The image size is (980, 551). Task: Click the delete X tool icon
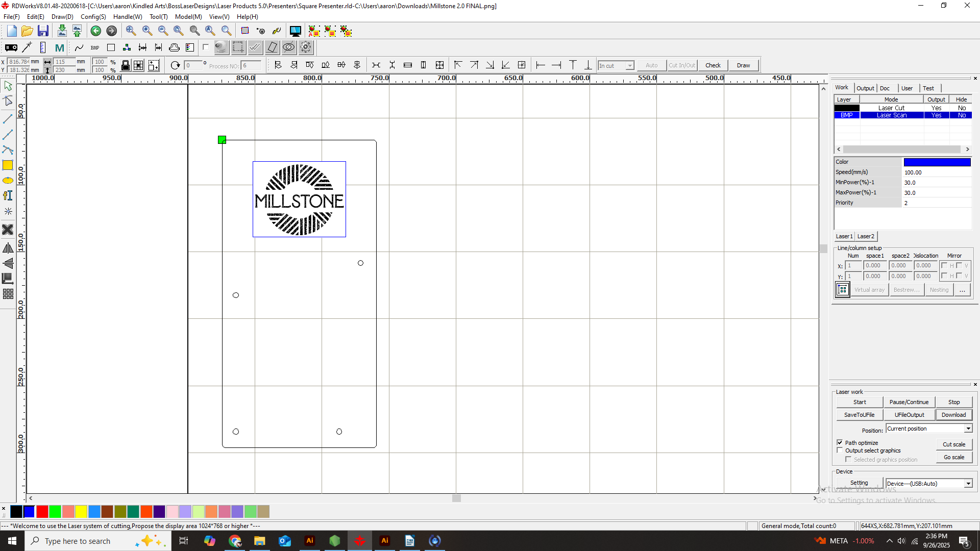[x=8, y=230]
